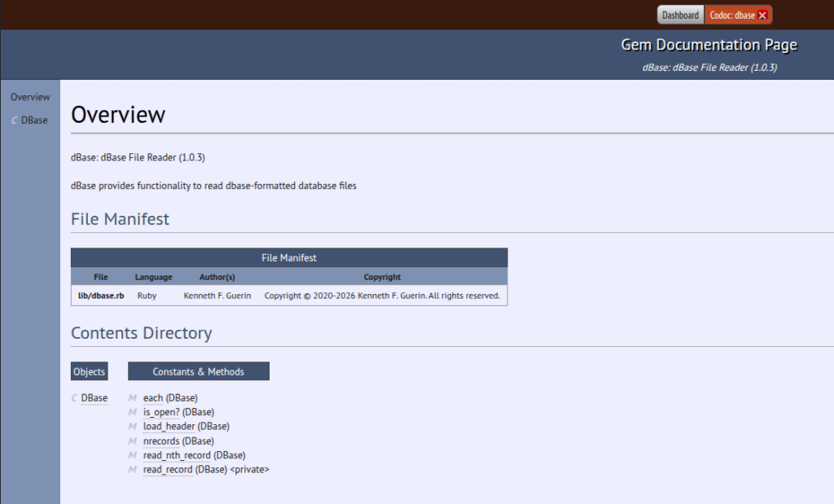834x504 pixels.
Task: Click the method icon beside each
Action: click(133, 398)
